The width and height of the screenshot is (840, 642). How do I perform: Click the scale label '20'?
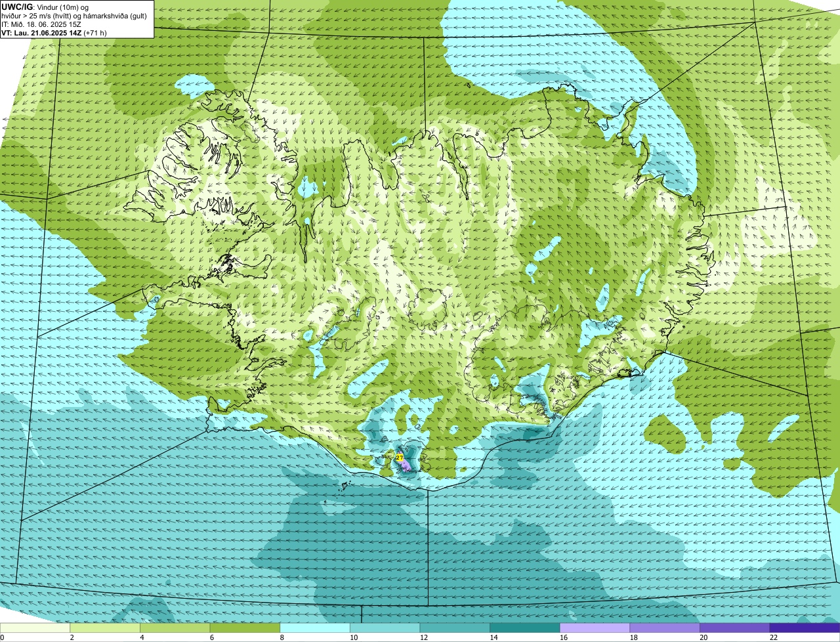click(703, 637)
